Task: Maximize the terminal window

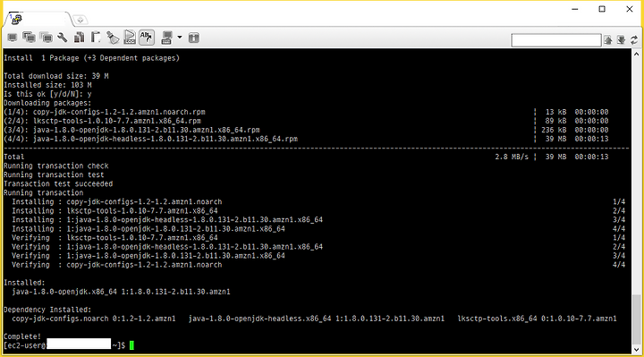Action: point(602,9)
